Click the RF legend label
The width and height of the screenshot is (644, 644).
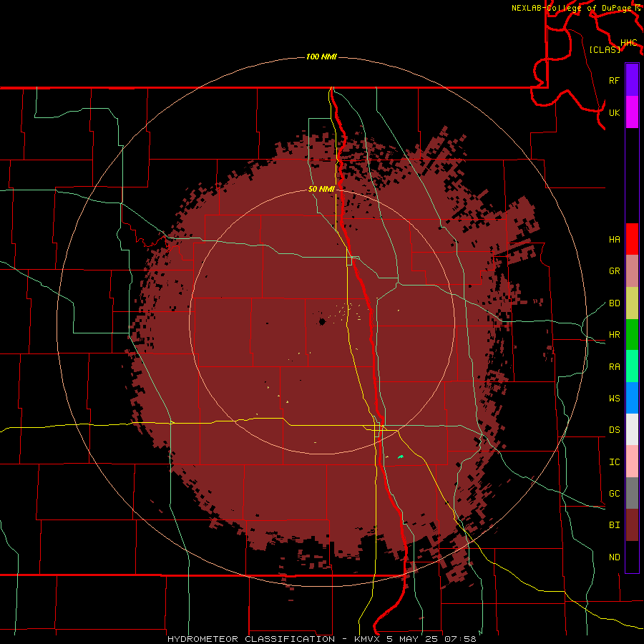(x=614, y=80)
